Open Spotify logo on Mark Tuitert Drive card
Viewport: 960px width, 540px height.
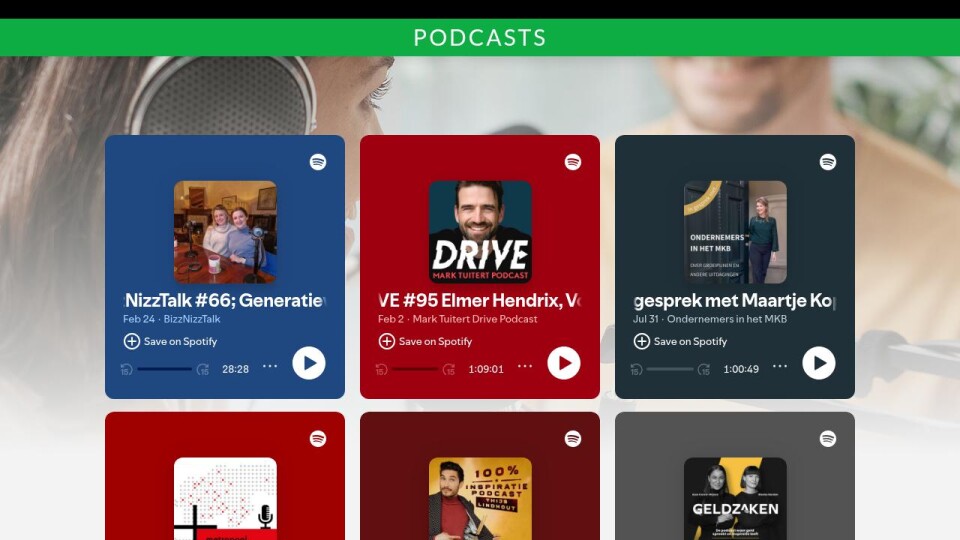(572, 162)
